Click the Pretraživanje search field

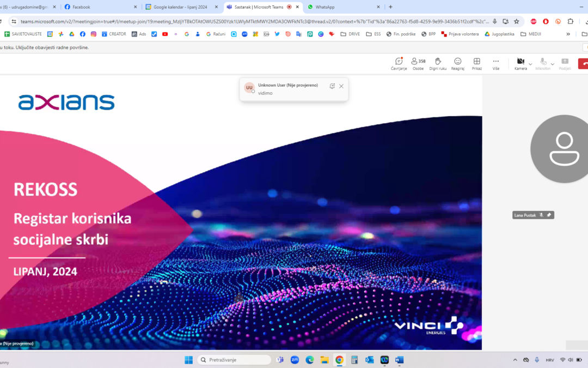234,359
